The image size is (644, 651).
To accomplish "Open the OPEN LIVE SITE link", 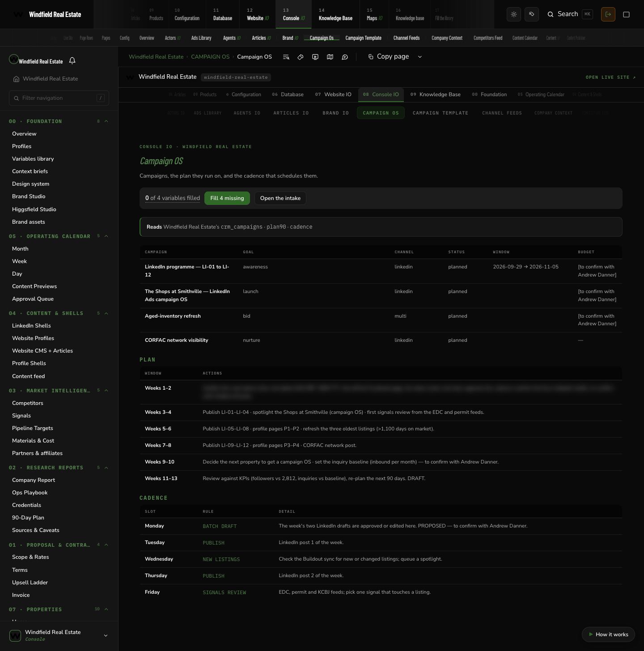I will click(610, 77).
